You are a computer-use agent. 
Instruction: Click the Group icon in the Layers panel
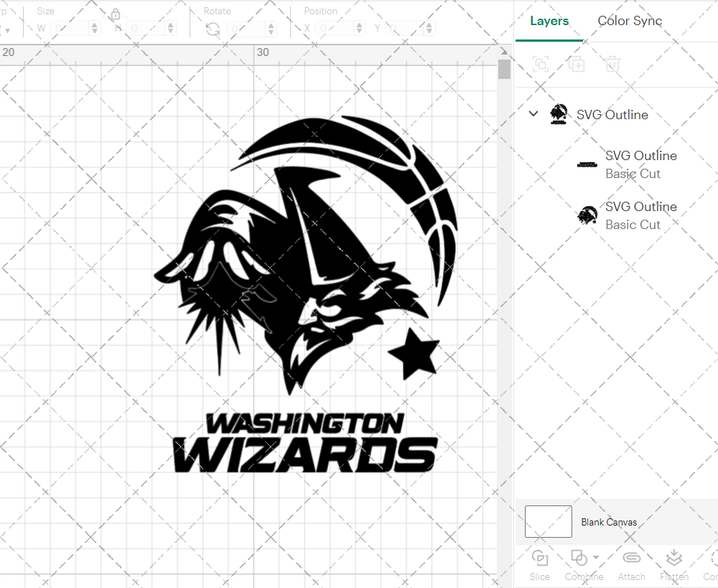coord(541,64)
